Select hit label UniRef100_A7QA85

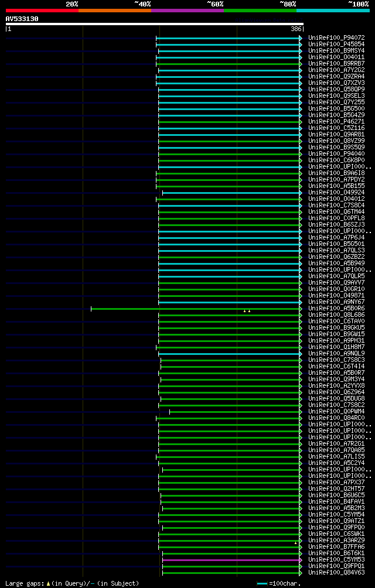pos(336,450)
